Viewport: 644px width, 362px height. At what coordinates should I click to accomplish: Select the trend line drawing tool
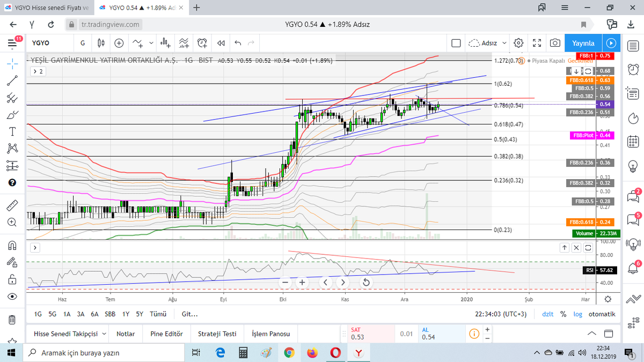(12, 80)
